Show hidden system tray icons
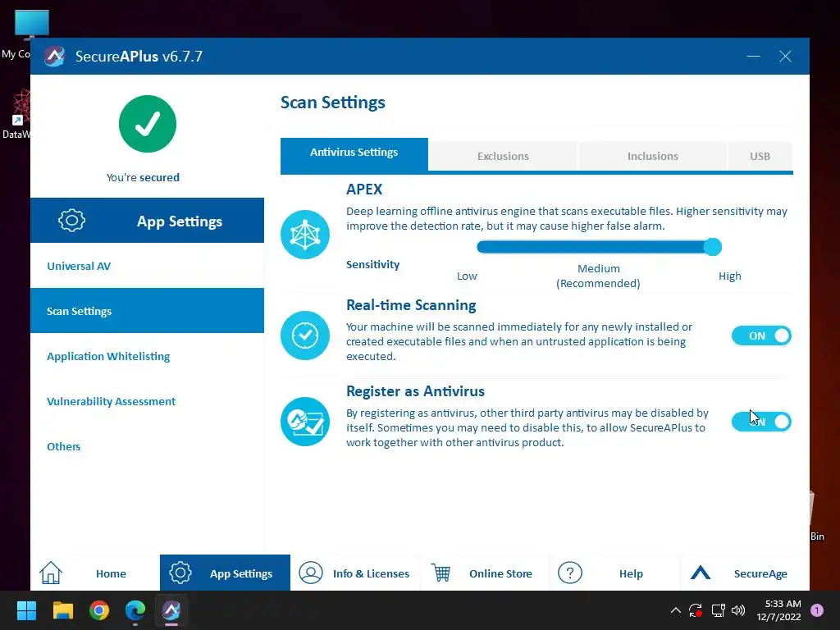Viewport: 840px width, 630px height. pos(676,610)
